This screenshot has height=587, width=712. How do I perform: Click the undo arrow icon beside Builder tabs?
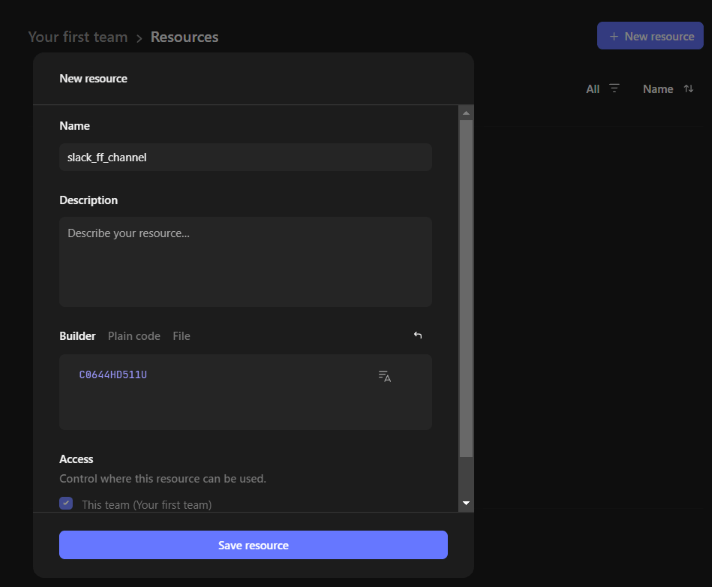pos(418,335)
